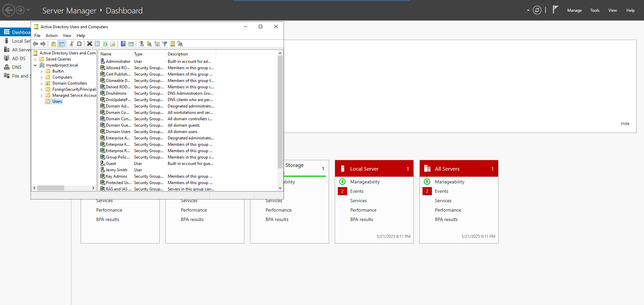The height and width of the screenshot is (305, 644).
Task: Collapse the myadproject.local domain node
Action: point(35,65)
